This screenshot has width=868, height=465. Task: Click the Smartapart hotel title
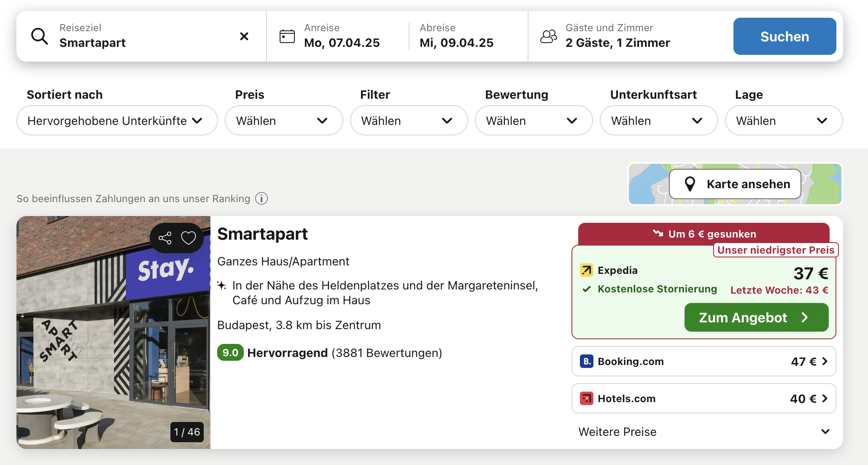point(262,234)
